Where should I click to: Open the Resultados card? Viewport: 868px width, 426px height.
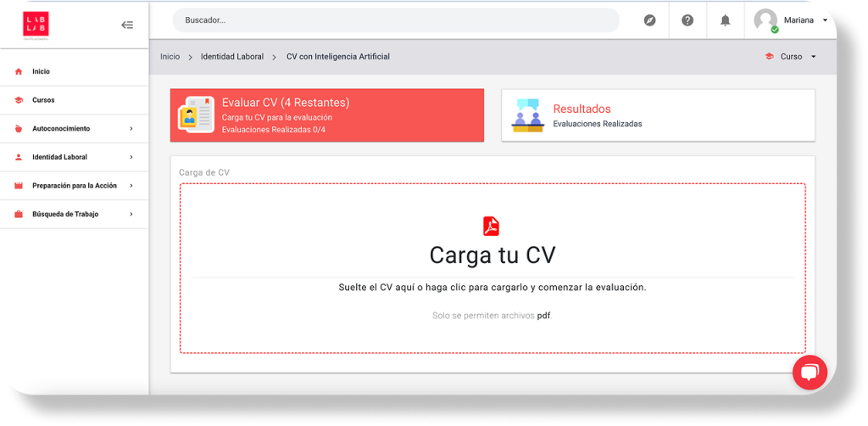pyautogui.click(x=658, y=115)
